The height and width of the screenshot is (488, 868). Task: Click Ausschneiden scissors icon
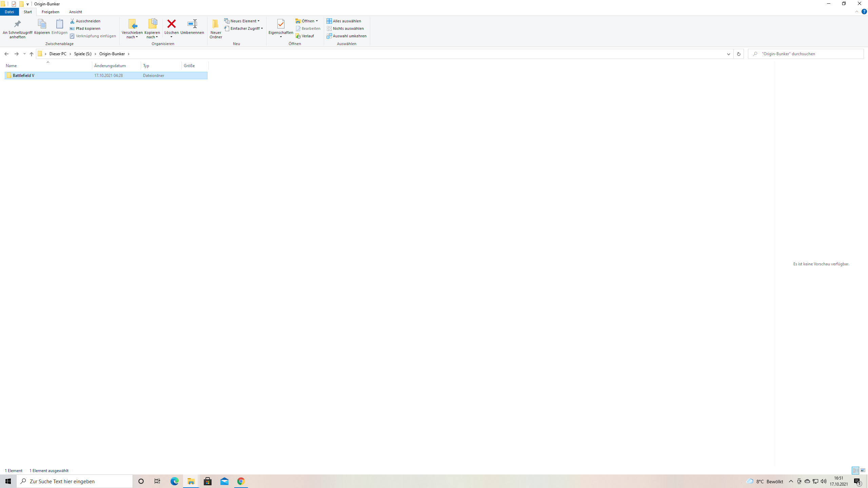click(x=72, y=21)
